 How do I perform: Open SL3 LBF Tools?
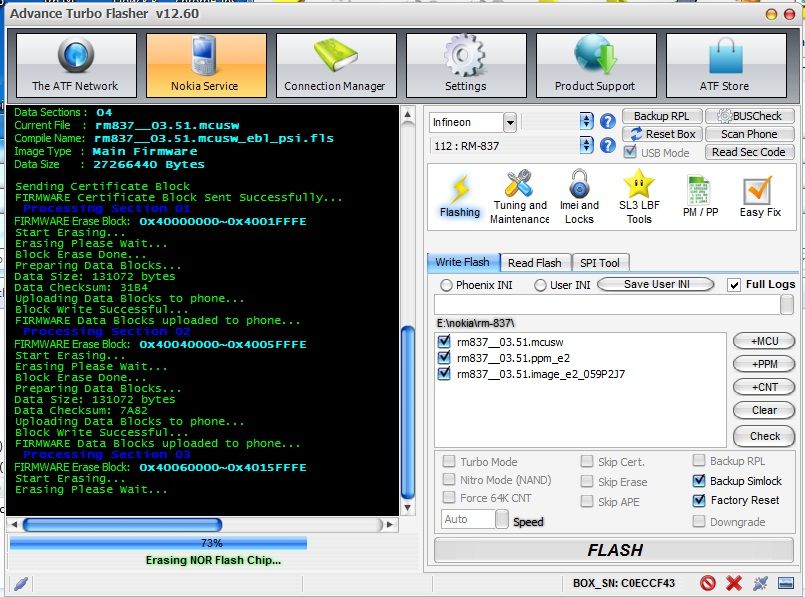[639, 196]
